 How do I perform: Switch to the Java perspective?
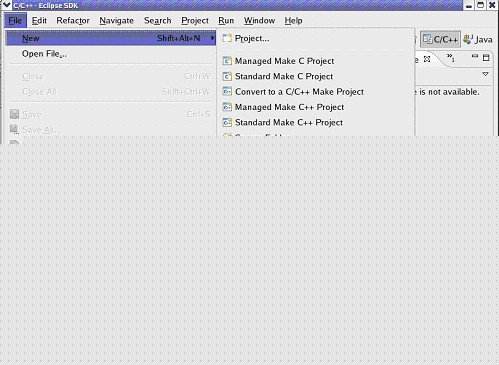point(478,39)
